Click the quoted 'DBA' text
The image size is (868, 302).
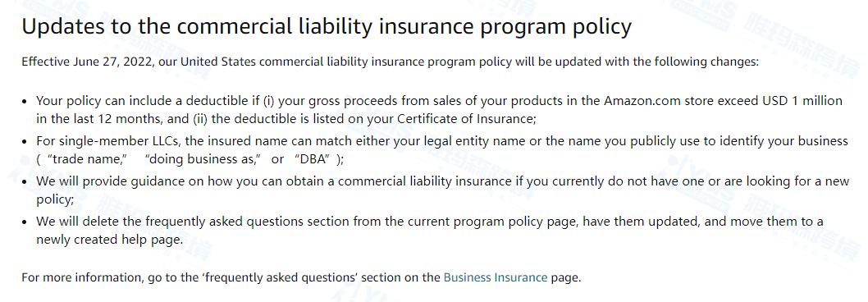click(313, 158)
